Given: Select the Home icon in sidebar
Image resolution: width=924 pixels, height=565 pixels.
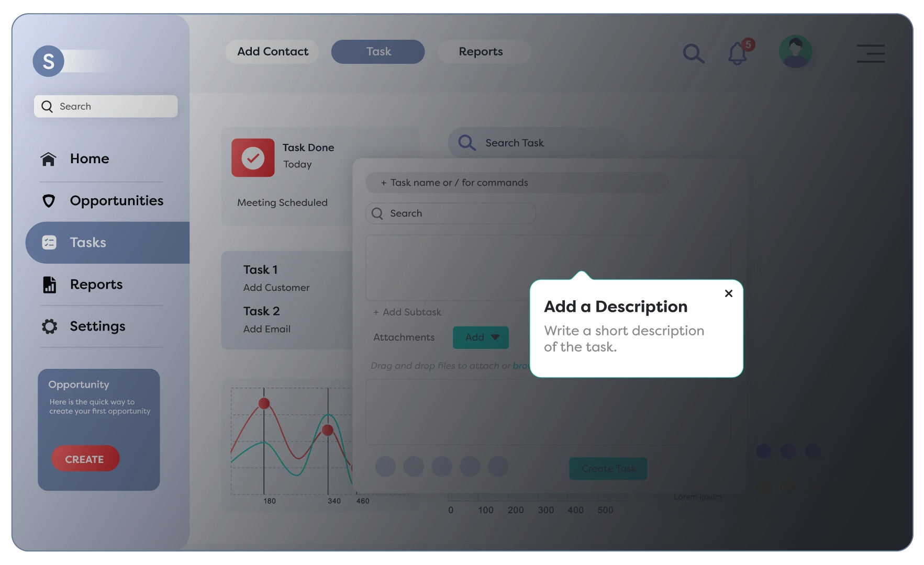Looking at the screenshot, I should pyautogui.click(x=48, y=159).
